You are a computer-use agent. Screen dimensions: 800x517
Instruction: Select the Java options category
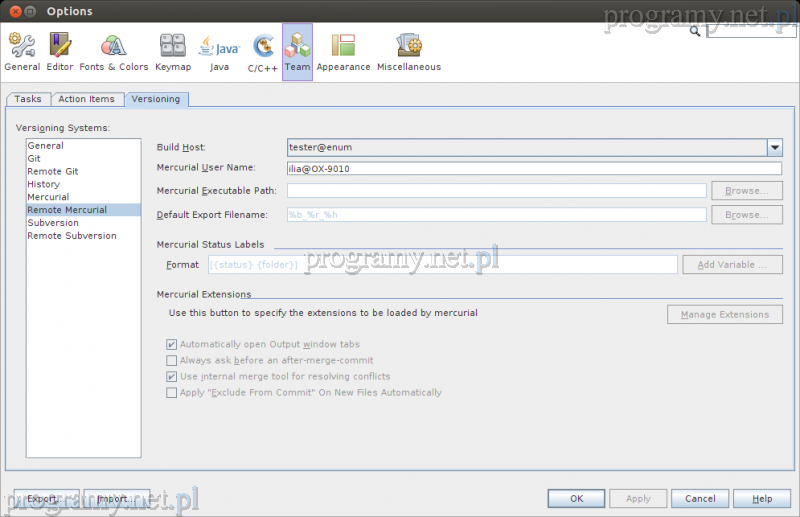pyautogui.click(x=219, y=52)
